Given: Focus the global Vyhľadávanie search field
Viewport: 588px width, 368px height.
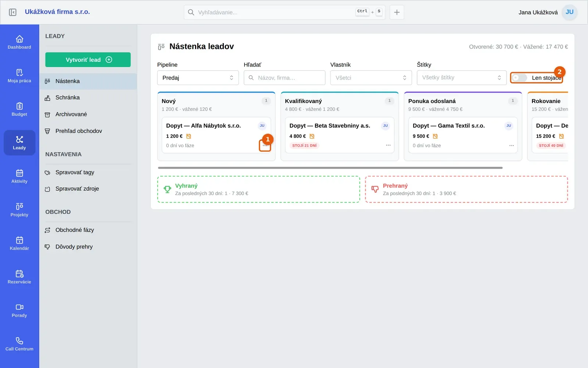Looking at the screenshot, I should pos(284,12).
